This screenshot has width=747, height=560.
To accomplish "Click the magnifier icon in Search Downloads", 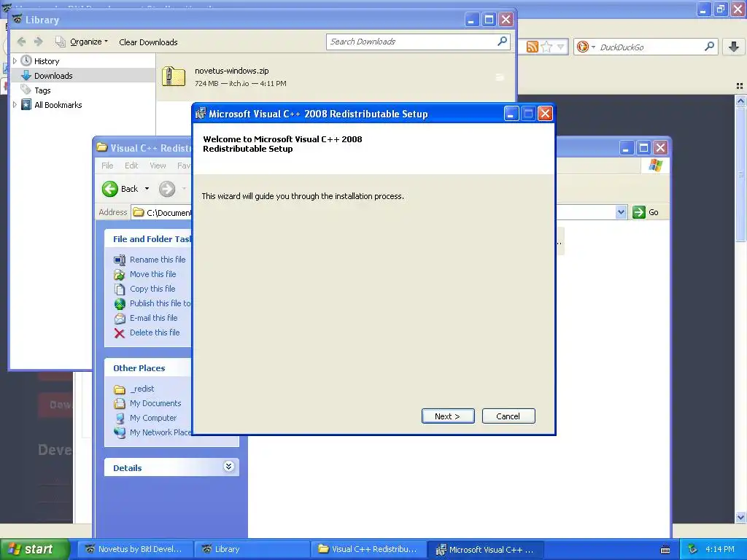I will pyautogui.click(x=502, y=42).
